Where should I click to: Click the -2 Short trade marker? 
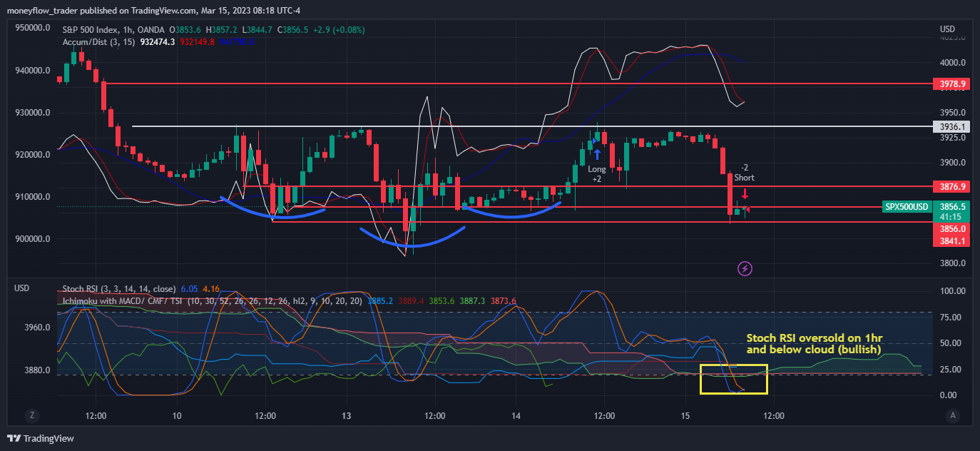(744, 172)
